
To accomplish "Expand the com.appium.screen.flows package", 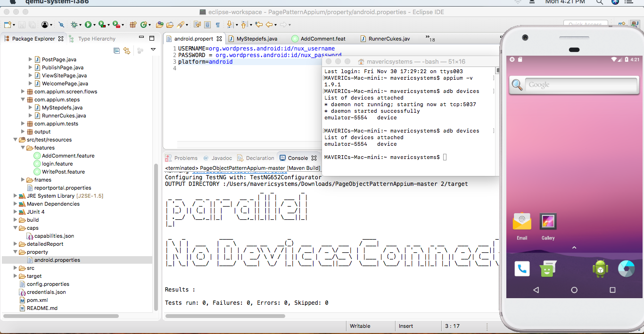I will [x=23, y=92].
